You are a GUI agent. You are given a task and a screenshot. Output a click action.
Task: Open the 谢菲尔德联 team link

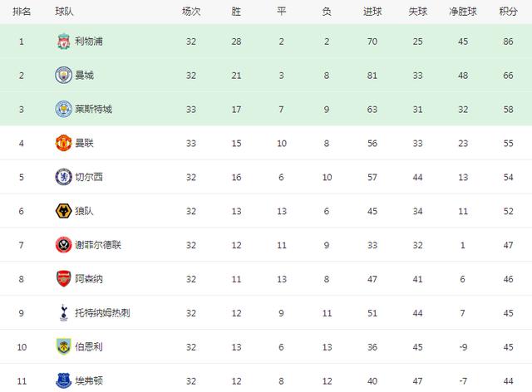(98, 245)
